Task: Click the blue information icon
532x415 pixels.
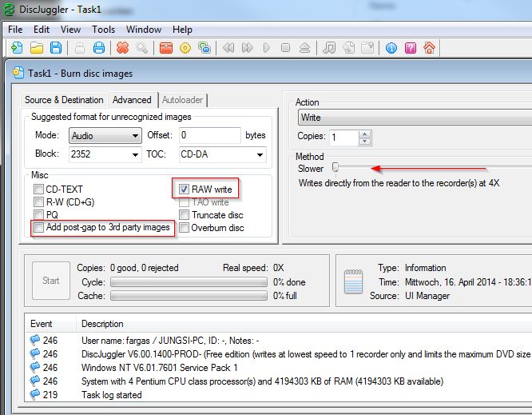Action: [391, 48]
